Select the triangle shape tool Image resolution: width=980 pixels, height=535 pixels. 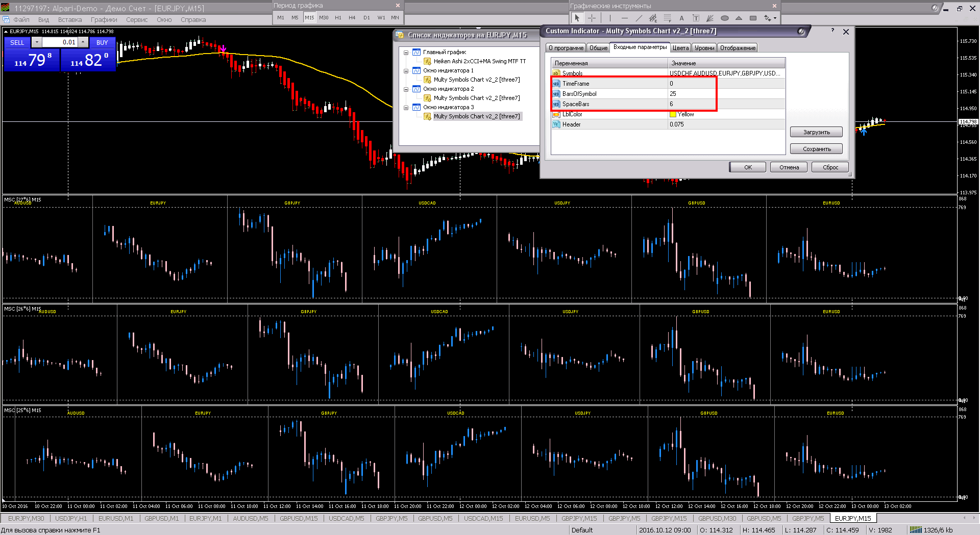[x=739, y=18]
